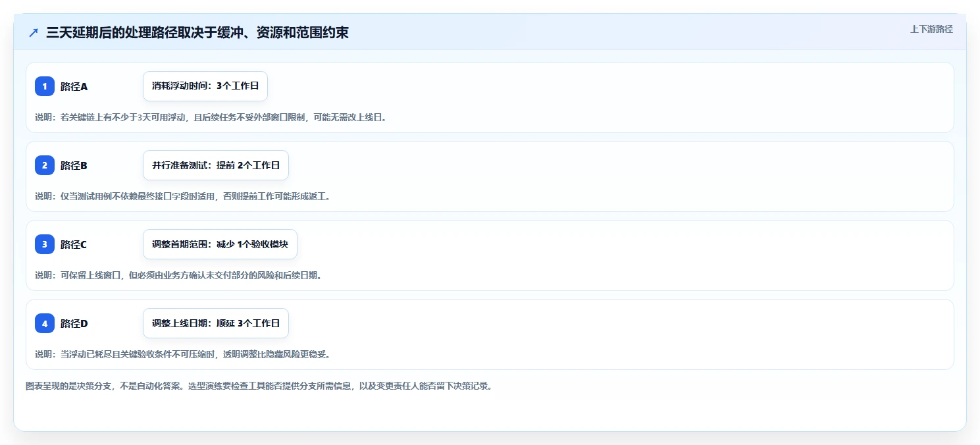
Task: Click the note starting 说明：可保留上线窗口
Action: pos(178,275)
